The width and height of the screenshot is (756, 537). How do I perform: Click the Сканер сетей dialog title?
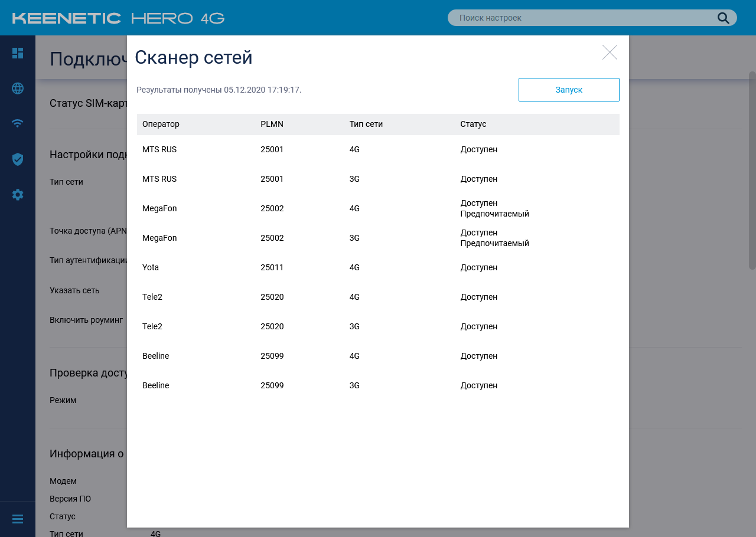click(x=194, y=58)
